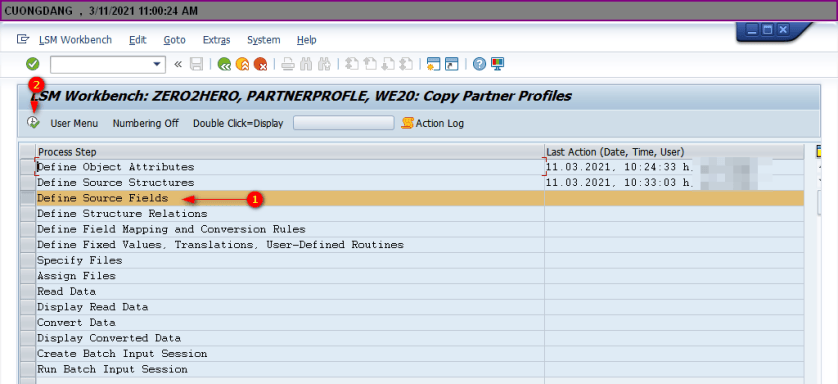Click the Process Step column header

290,152
